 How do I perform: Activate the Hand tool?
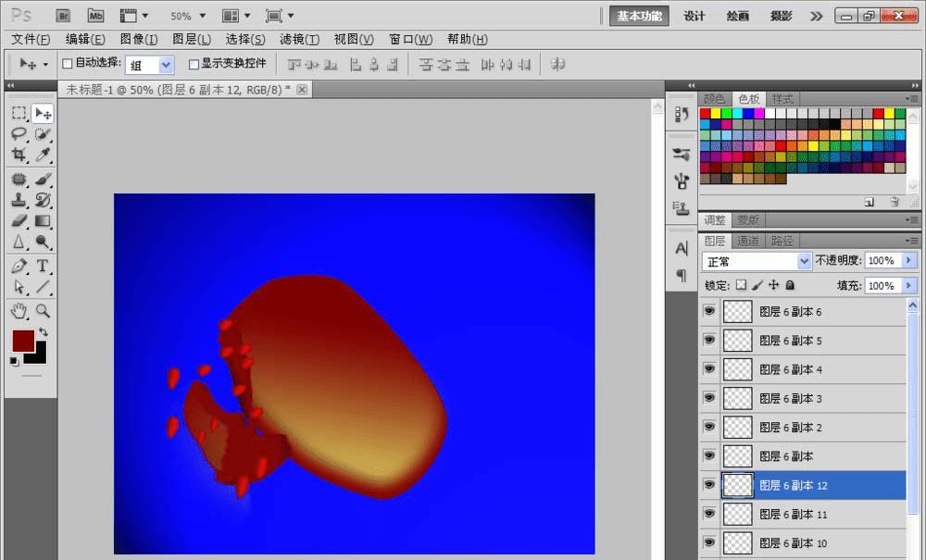tap(19, 311)
